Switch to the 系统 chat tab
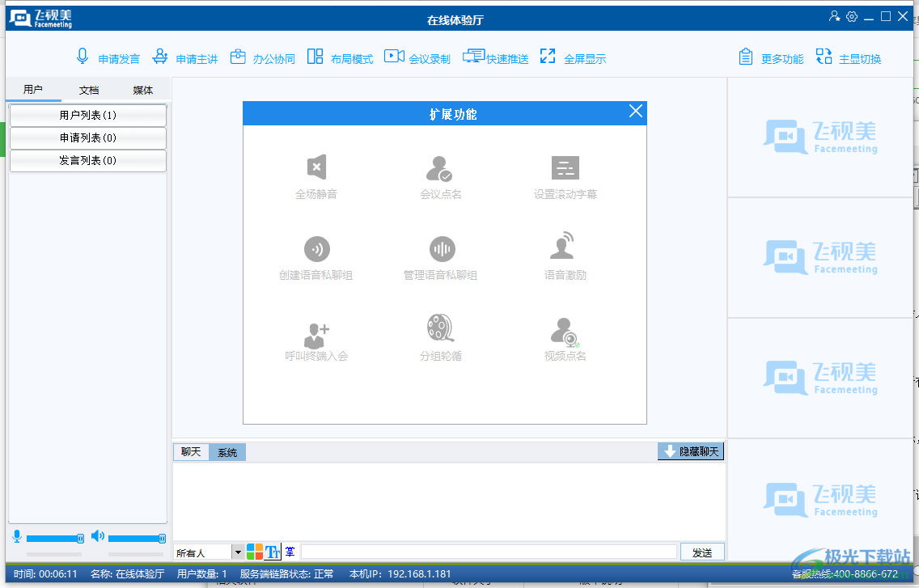The height and width of the screenshot is (588, 919). tap(227, 453)
